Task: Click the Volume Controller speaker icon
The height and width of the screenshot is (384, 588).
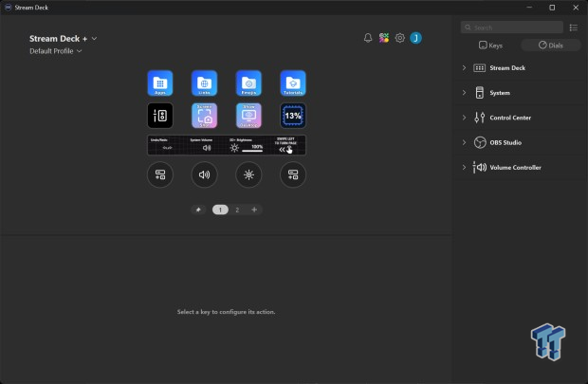Action: click(480, 167)
